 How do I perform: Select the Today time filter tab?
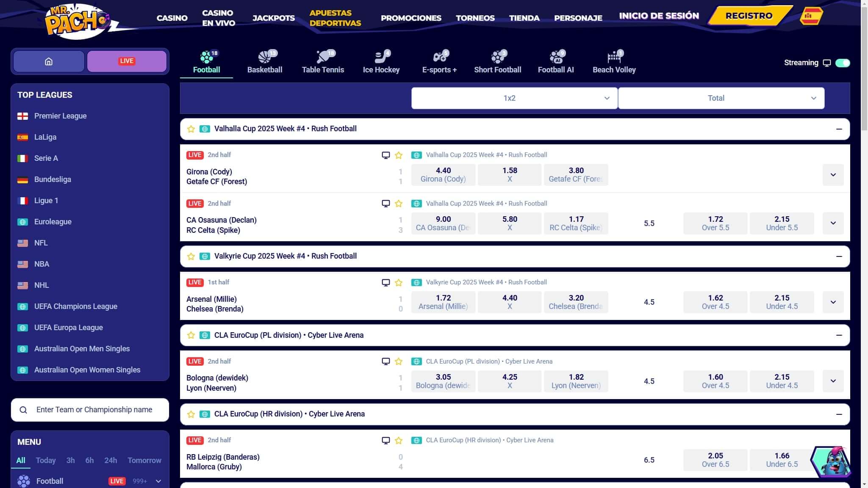pyautogui.click(x=46, y=460)
